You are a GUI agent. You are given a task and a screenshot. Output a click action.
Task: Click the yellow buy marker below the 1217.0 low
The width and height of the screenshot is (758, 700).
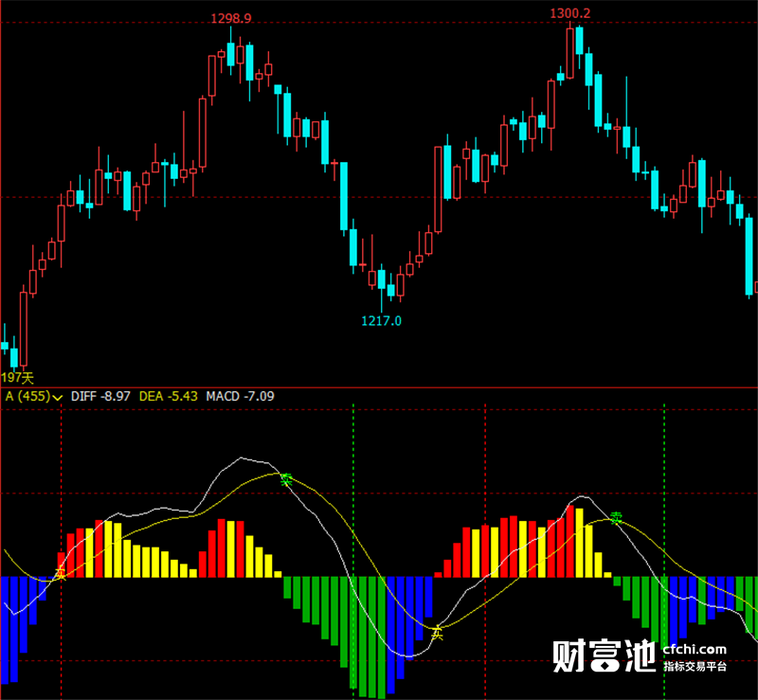coord(438,633)
